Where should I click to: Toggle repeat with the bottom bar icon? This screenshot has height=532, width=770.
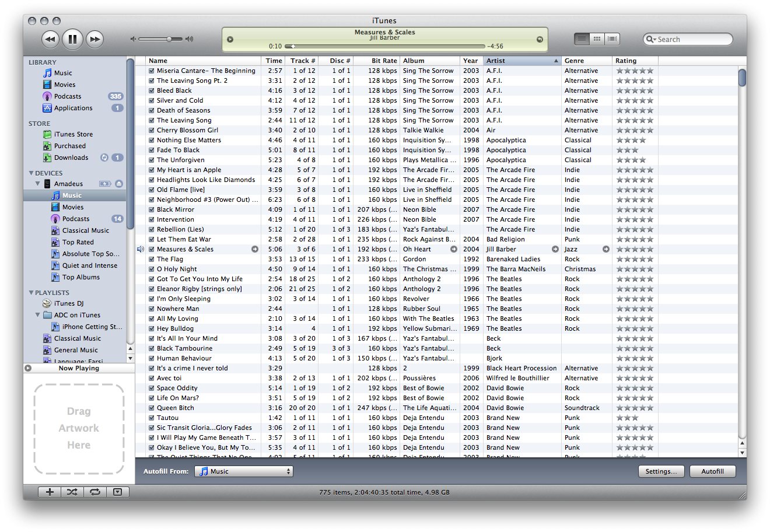[x=94, y=492]
